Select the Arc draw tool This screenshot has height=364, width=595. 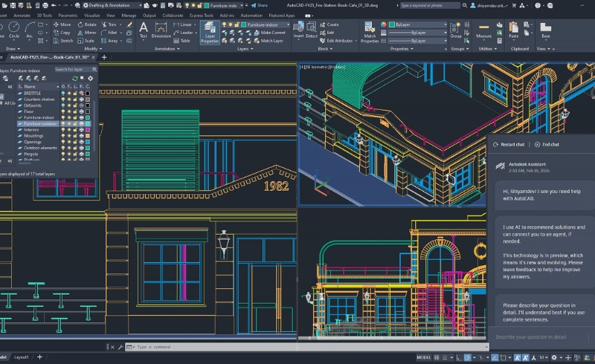pyautogui.click(x=30, y=30)
